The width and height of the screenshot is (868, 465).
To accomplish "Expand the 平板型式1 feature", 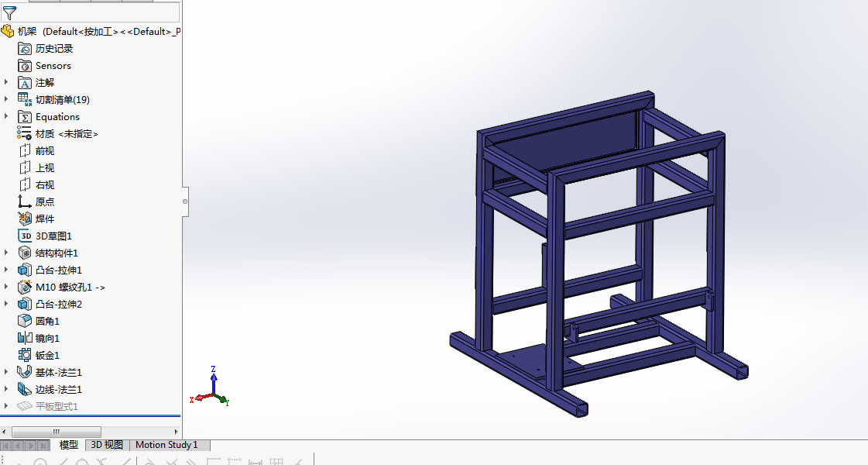I will click(x=6, y=406).
